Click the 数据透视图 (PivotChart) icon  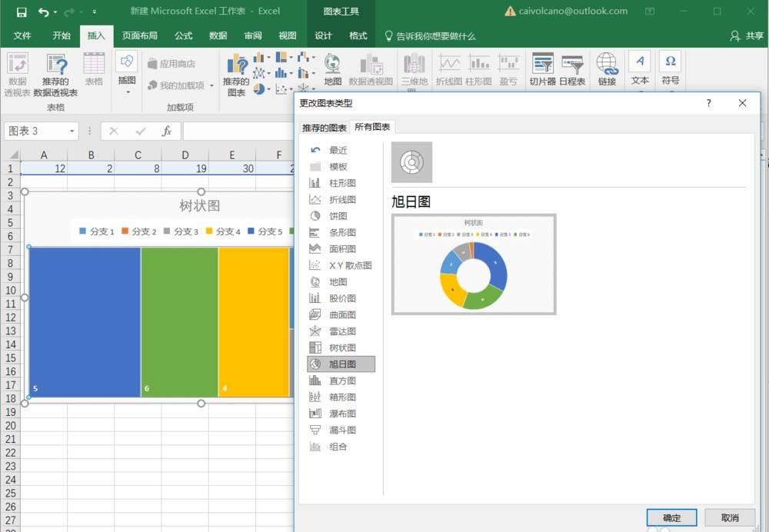(x=371, y=69)
